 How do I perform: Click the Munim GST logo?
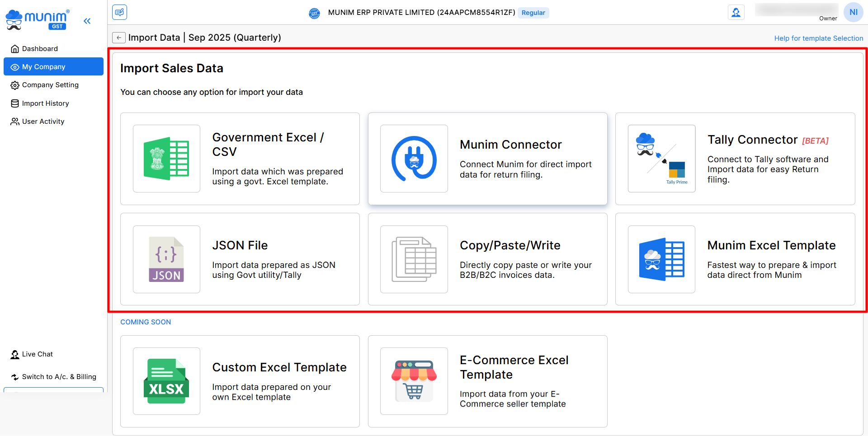coord(37,20)
